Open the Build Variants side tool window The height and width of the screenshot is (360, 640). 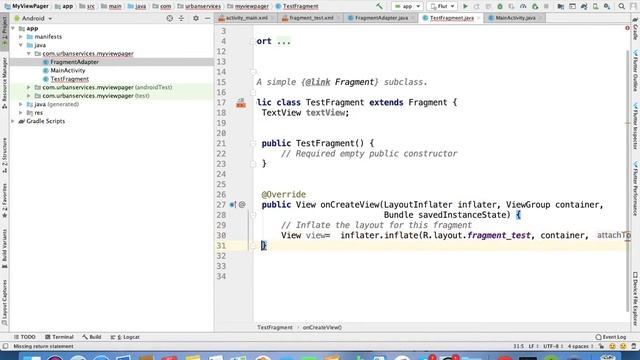tap(4, 249)
